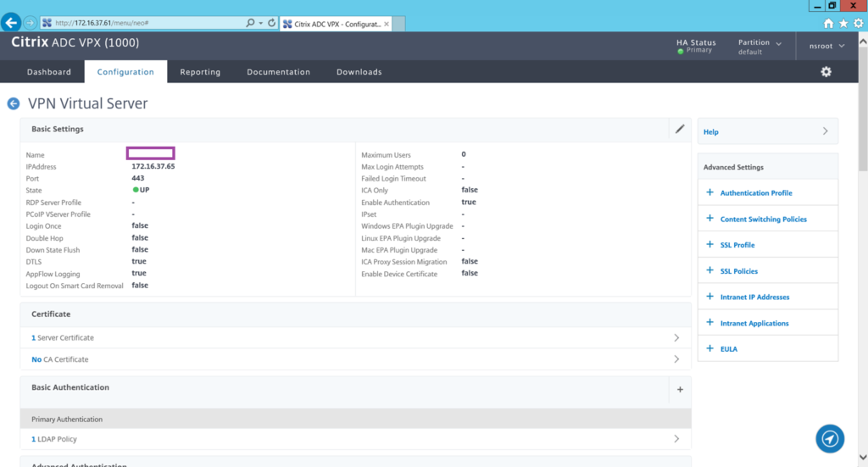Expand the Server Certificate row chevron
Screen dimensions: 868x467
[676, 337]
